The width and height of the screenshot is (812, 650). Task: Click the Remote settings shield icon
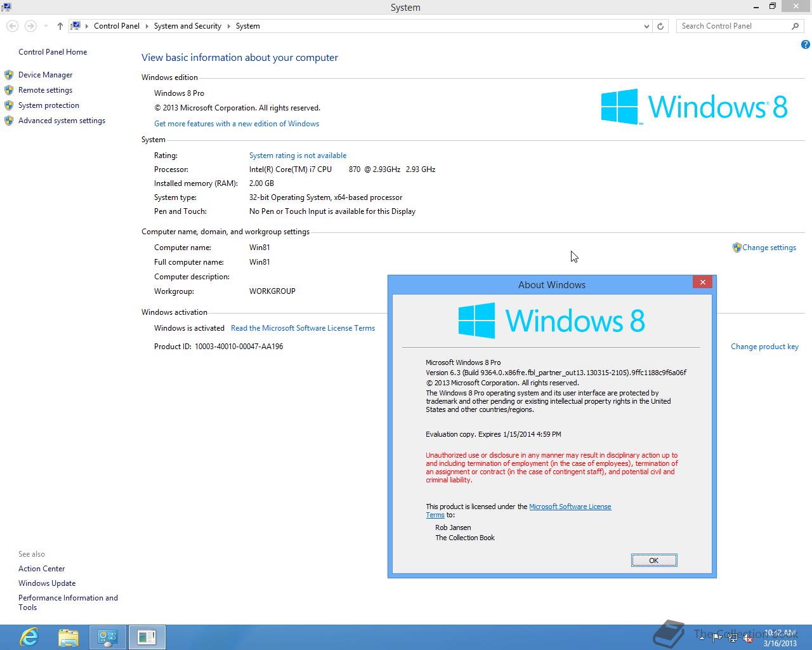coord(9,90)
